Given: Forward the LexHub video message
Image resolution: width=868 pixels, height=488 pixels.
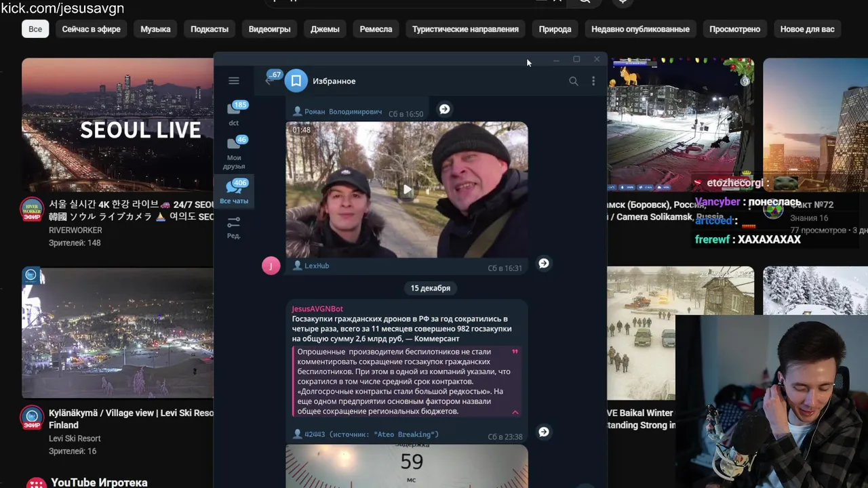Looking at the screenshot, I should click(544, 263).
